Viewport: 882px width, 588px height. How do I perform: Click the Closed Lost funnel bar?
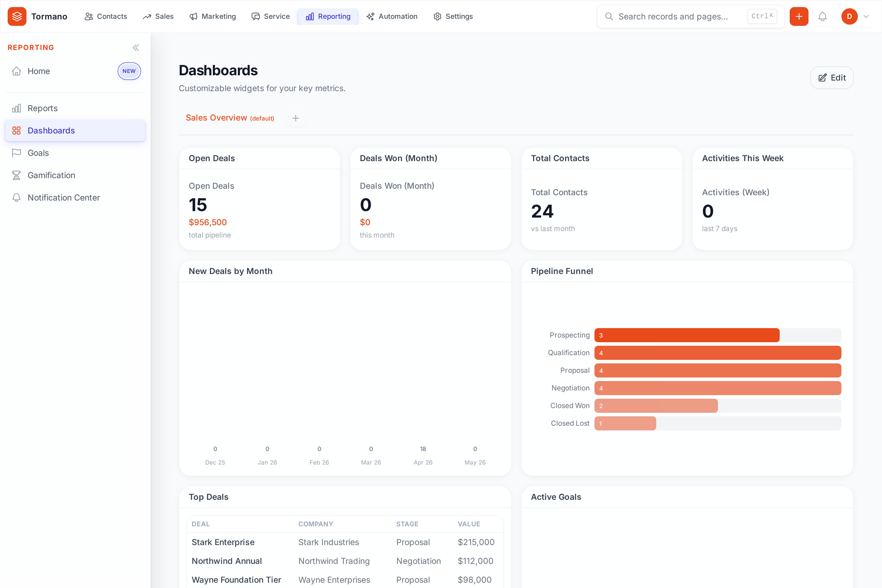click(625, 423)
